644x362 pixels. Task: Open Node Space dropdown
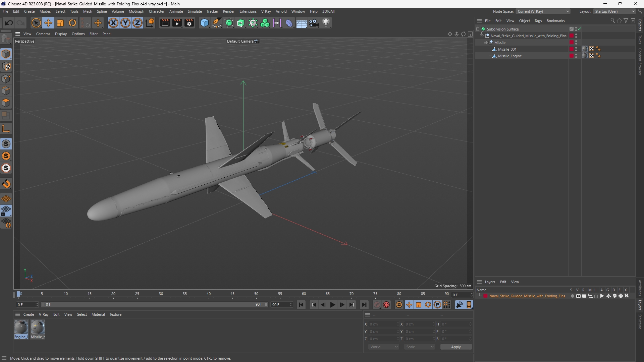click(x=543, y=11)
